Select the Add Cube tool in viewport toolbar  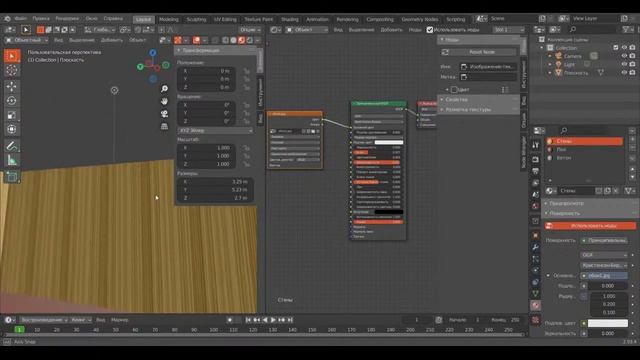(12, 176)
